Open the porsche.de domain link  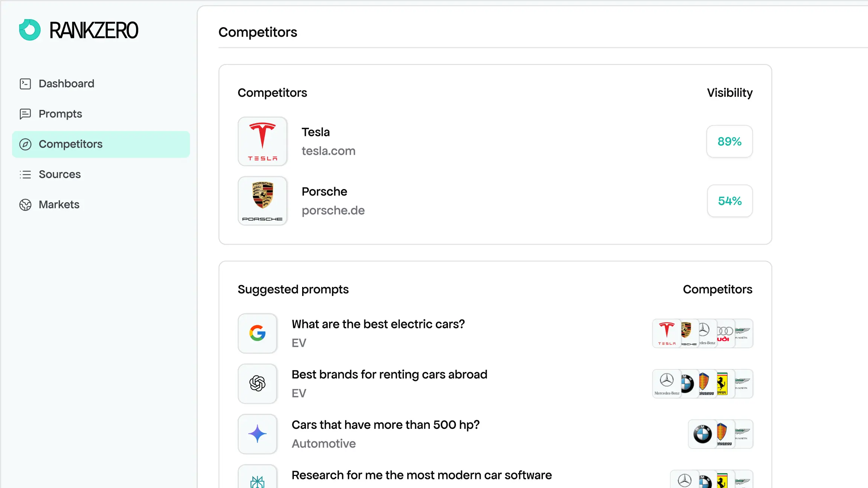pos(333,210)
